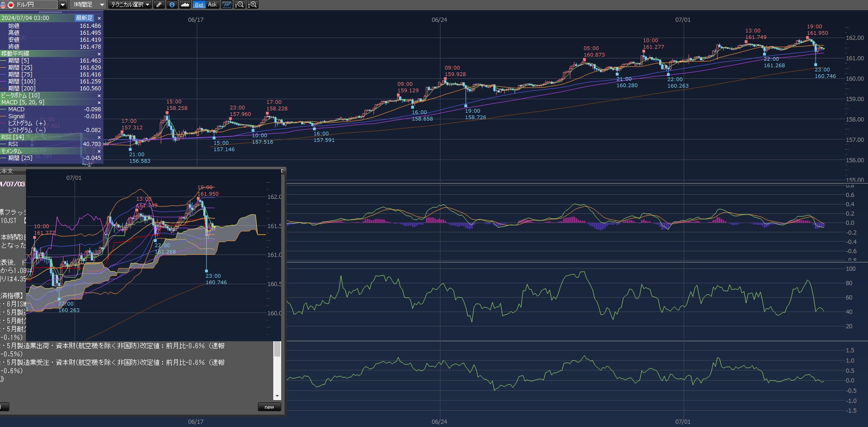Toggle the 最新足 latest bar button
The image size is (868, 427).
[84, 18]
